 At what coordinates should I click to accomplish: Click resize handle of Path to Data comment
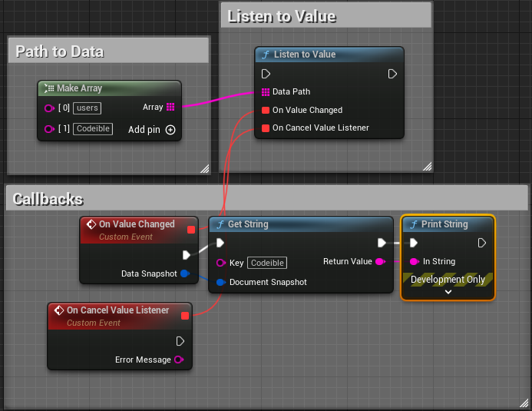click(x=205, y=169)
